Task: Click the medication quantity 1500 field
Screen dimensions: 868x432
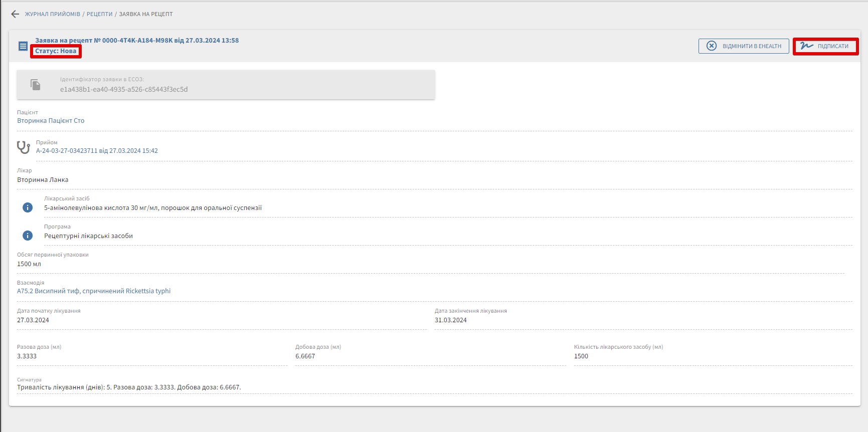Action: 581,356
